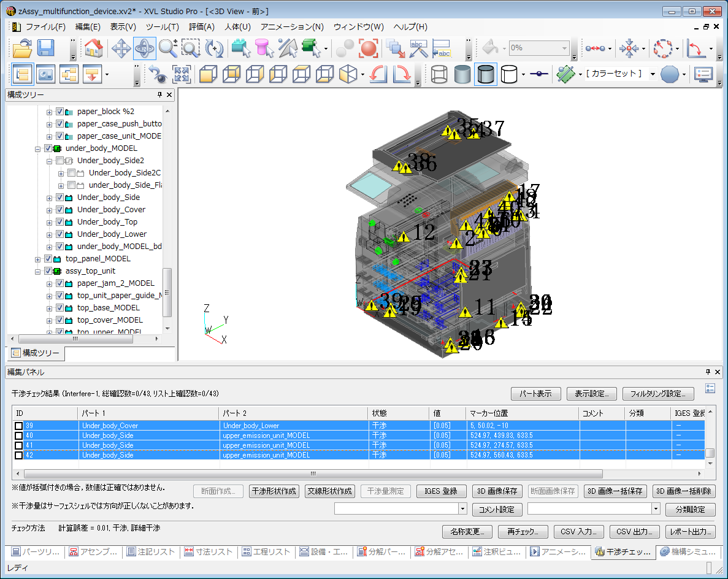Click the Home view house icon
Image resolution: width=728 pixels, height=579 pixels.
pyautogui.click(x=93, y=48)
